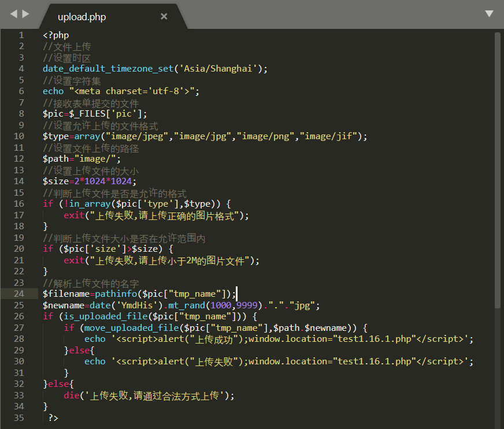Click the meta charset echo string

pyautogui.click(x=132, y=91)
